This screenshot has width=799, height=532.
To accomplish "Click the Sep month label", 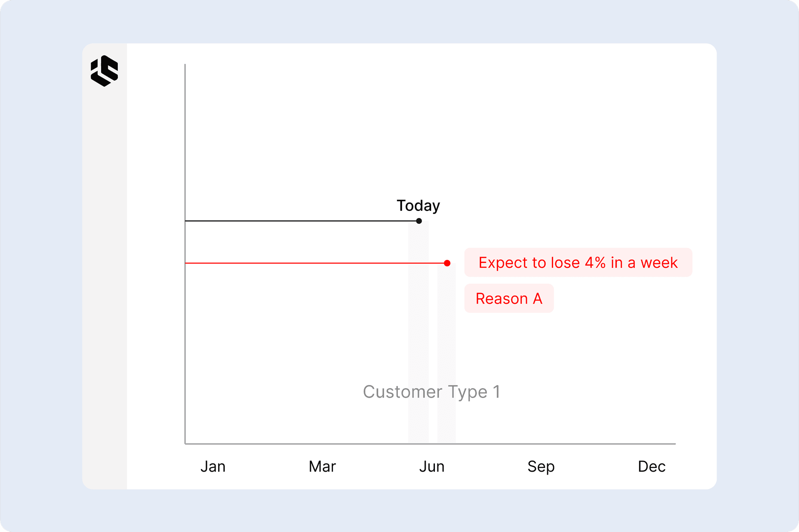I will [541, 466].
